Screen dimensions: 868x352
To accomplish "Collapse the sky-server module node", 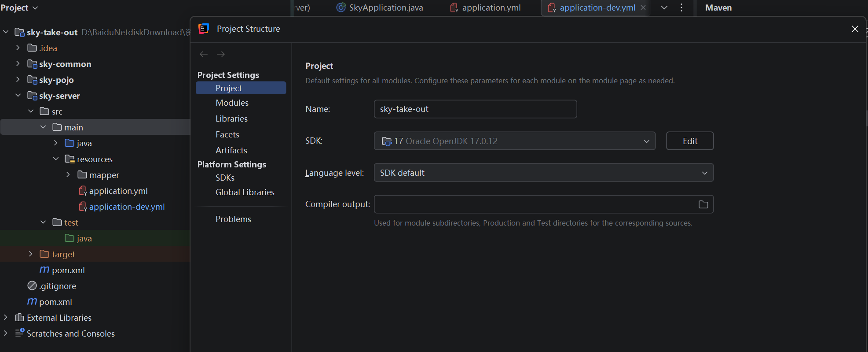I will point(18,95).
